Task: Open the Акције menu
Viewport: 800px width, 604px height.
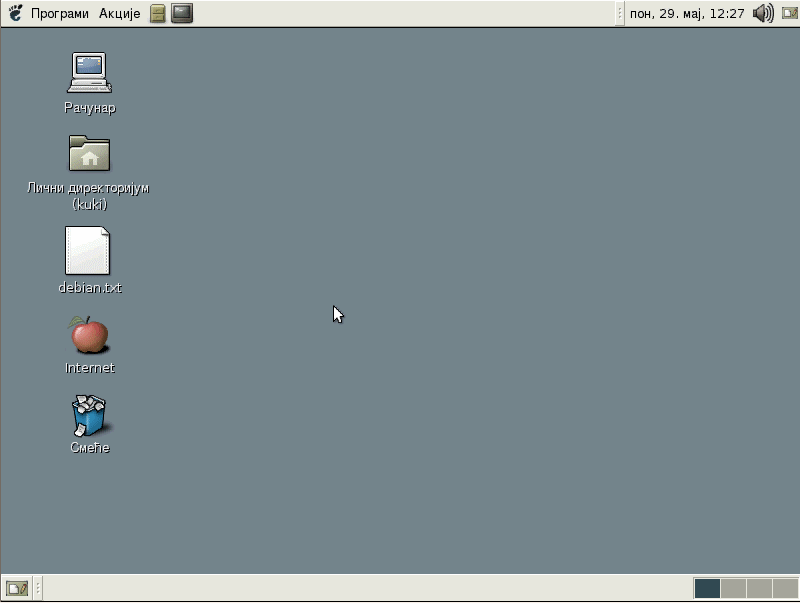Action: tap(119, 13)
